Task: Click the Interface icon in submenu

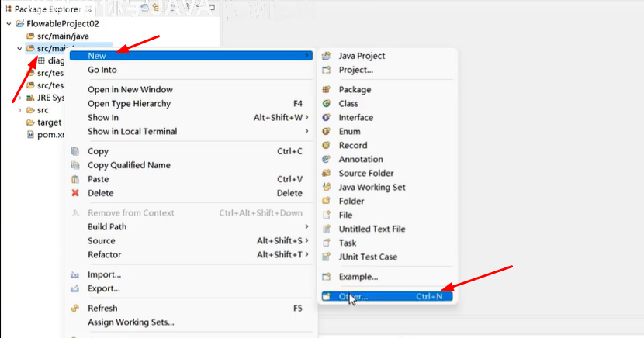Action: tap(327, 118)
